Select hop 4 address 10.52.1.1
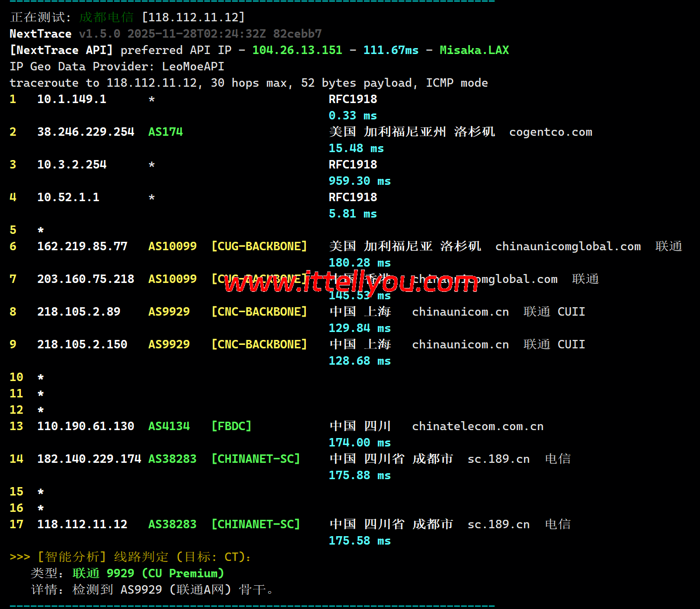 pos(68,197)
